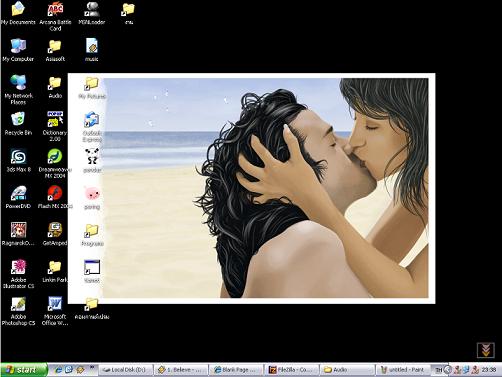Switch to FileZilla taskbar button
The height and width of the screenshot is (377, 502).
(292, 370)
